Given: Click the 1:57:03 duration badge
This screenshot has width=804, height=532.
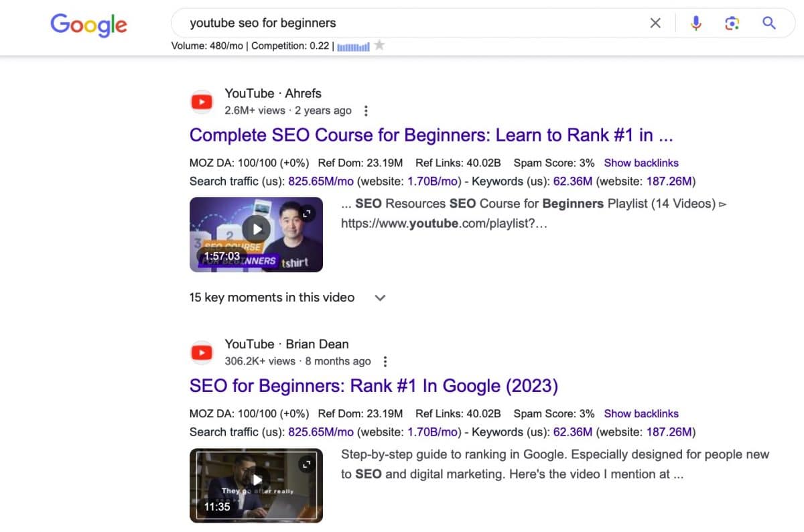Looking at the screenshot, I should [222, 256].
